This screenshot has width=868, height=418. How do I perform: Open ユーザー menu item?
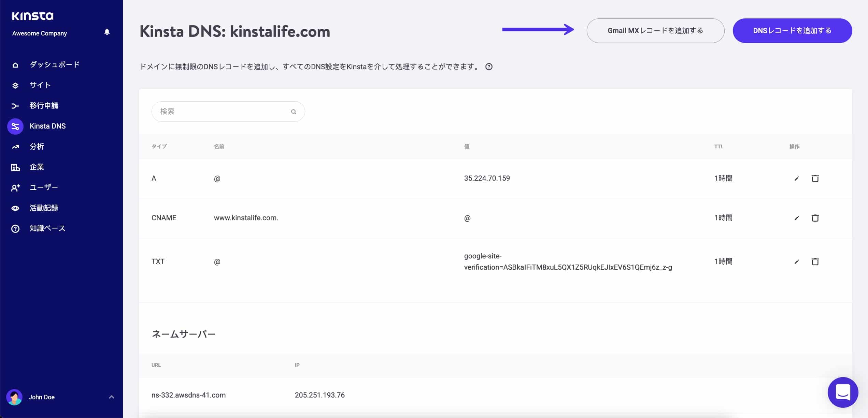point(44,188)
